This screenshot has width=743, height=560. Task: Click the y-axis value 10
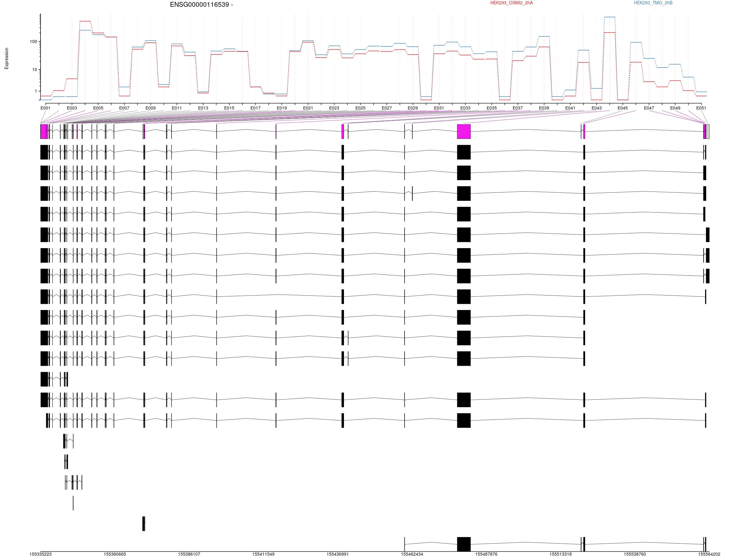35,70
